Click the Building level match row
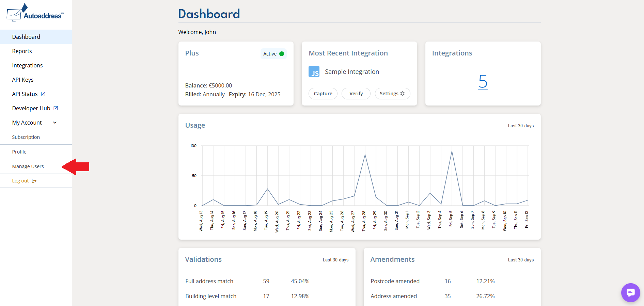The height and width of the screenshot is (306, 644). (x=267, y=296)
